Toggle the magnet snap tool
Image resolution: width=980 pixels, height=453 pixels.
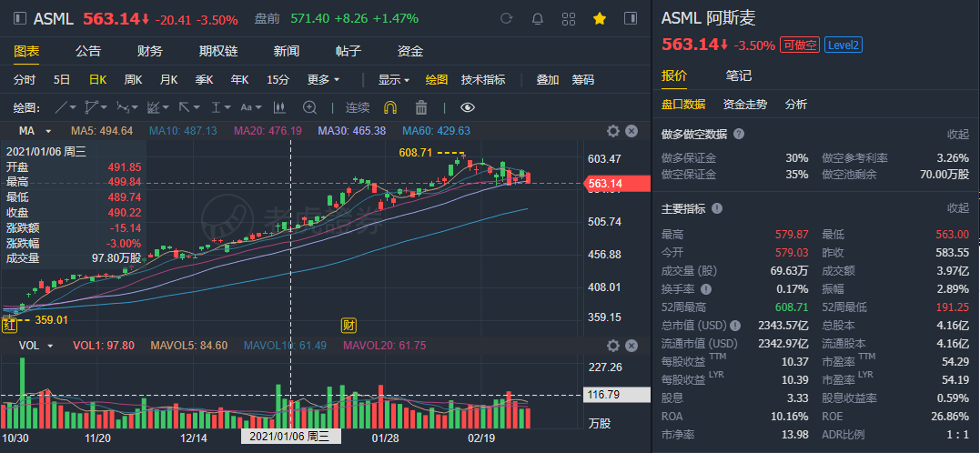point(390,107)
